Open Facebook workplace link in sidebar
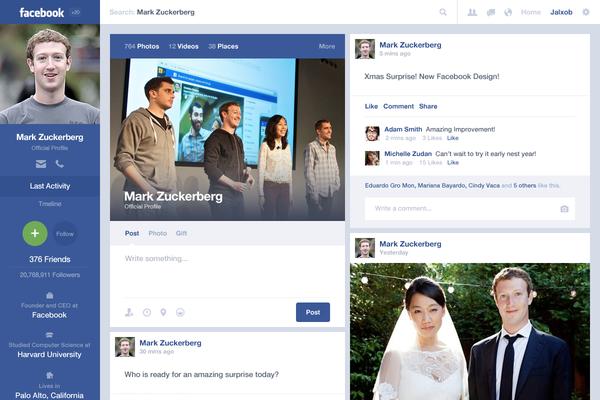This screenshot has height=400, width=600. (49, 315)
